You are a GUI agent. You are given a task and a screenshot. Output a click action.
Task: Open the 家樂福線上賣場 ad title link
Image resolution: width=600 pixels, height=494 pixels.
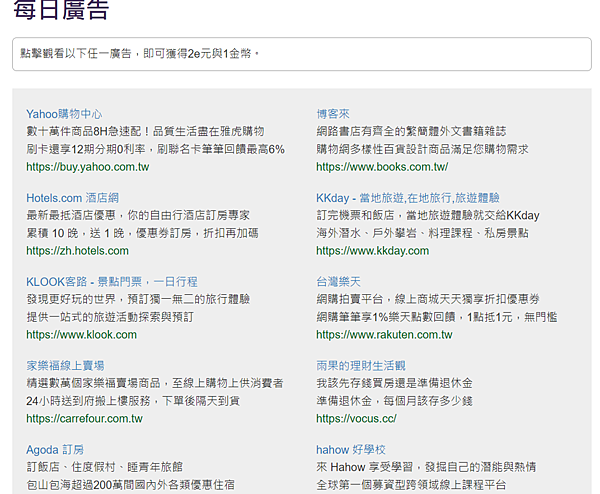click(x=65, y=366)
